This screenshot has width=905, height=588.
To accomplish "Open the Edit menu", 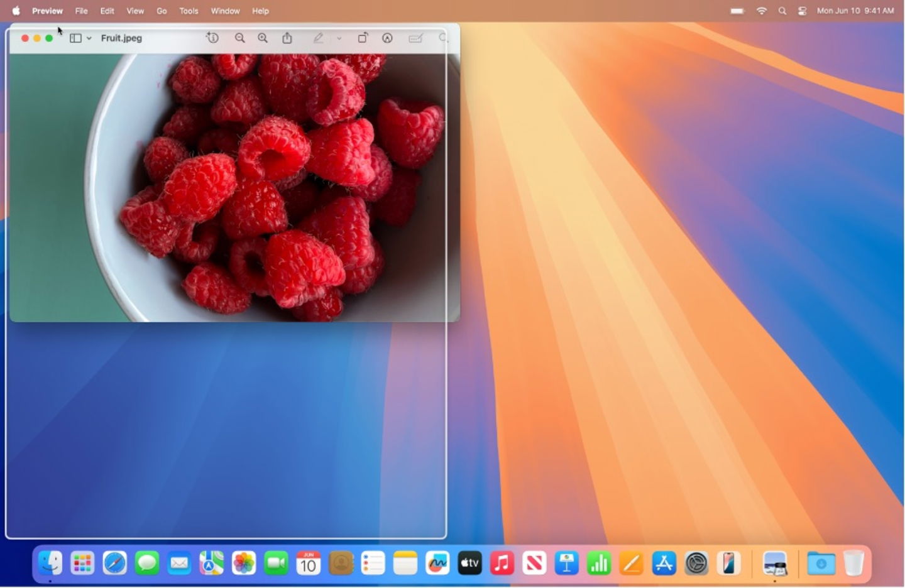I will (x=107, y=11).
